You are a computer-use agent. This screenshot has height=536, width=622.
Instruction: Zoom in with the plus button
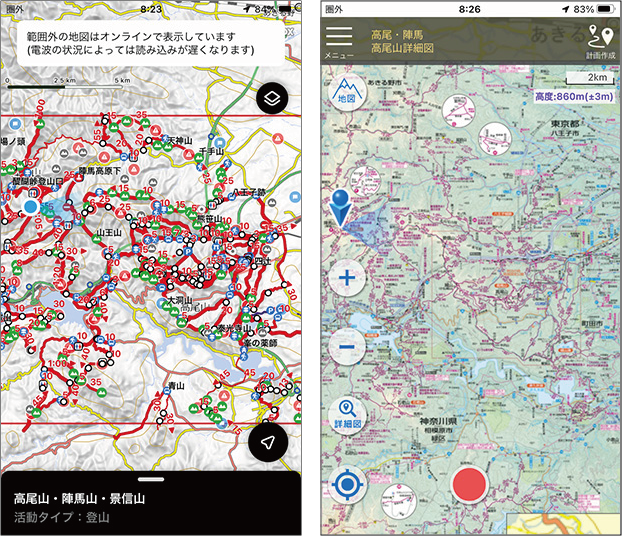347,278
